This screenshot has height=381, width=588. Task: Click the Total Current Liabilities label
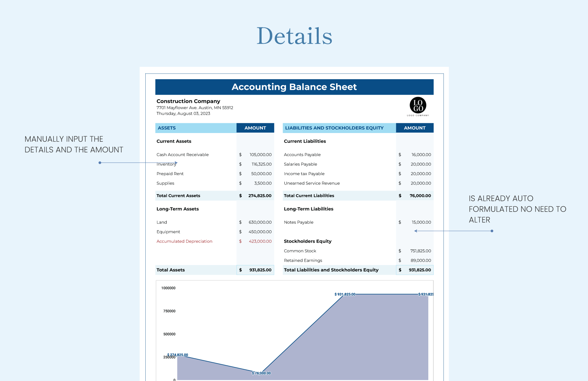(309, 196)
